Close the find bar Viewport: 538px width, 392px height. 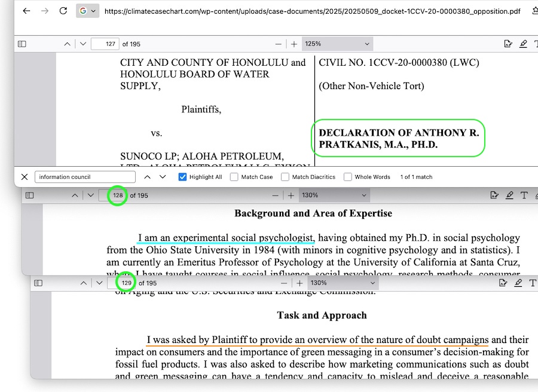click(25, 177)
